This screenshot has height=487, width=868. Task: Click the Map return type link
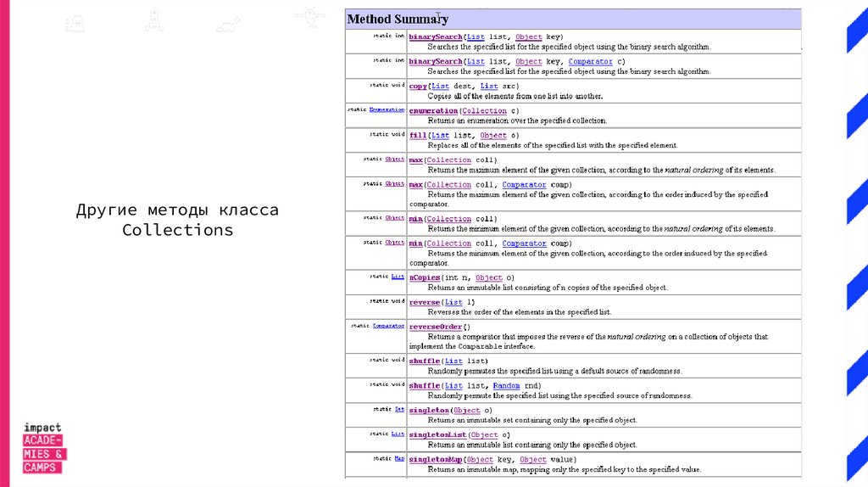click(x=400, y=459)
